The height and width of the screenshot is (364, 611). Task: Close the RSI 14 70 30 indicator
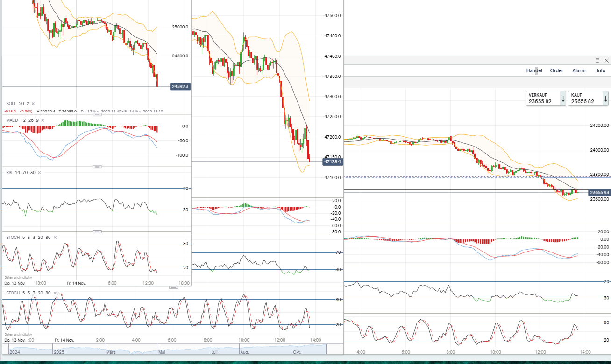click(x=39, y=173)
